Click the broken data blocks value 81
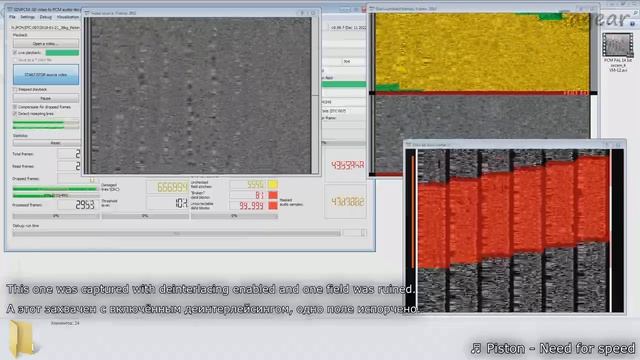Viewport: 640px width, 360px height. pyautogui.click(x=248, y=195)
